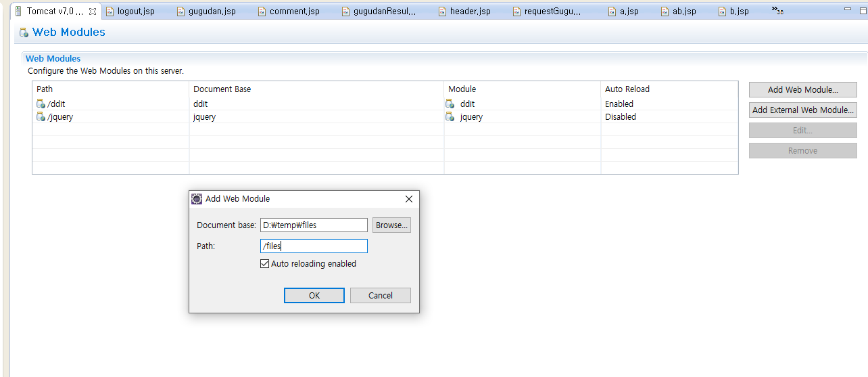Click the Enabled auto reload cell
Image resolution: width=868 pixels, height=377 pixels.
(x=669, y=104)
